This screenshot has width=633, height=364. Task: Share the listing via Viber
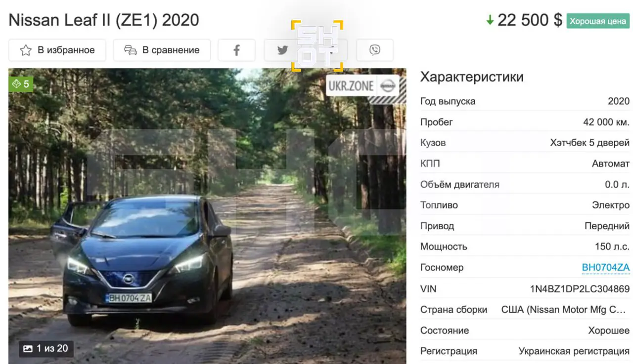[x=375, y=50]
